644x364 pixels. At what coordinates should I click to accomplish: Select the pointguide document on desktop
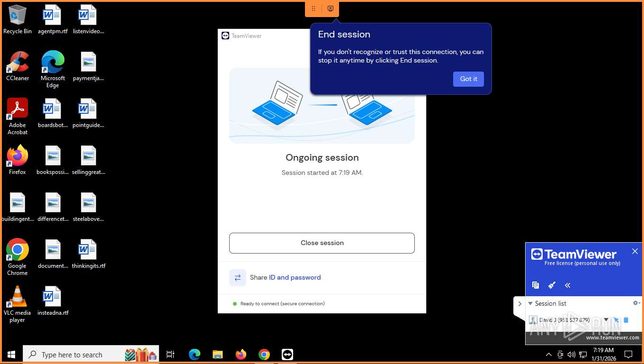[88, 114]
